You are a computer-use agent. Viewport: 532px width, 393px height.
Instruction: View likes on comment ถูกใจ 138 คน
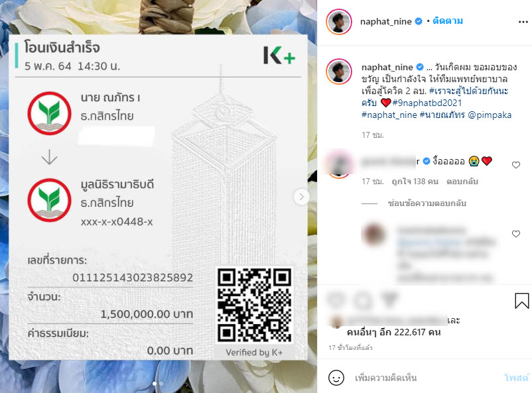coord(415,182)
